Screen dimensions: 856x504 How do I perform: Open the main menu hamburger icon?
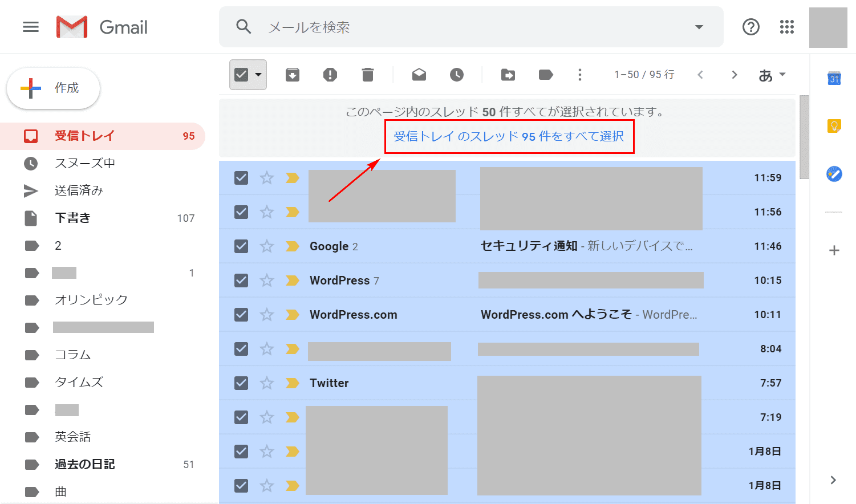31,27
